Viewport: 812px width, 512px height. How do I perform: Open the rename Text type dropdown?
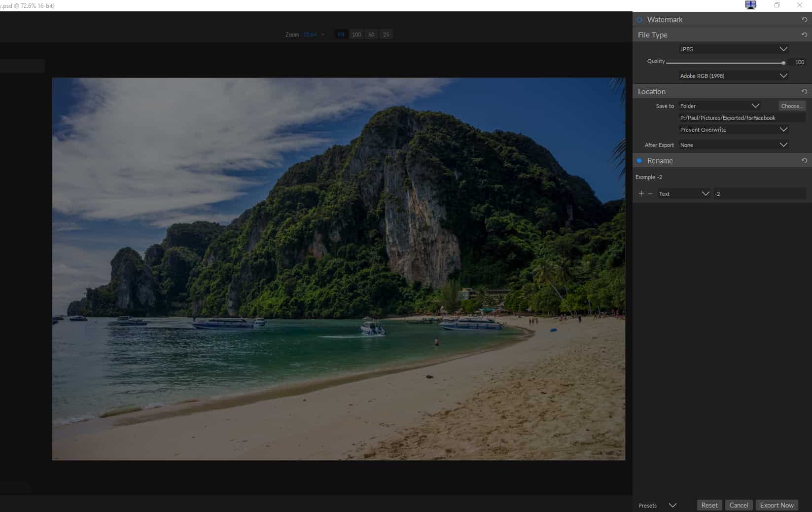pyautogui.click(x=684, y=194)
